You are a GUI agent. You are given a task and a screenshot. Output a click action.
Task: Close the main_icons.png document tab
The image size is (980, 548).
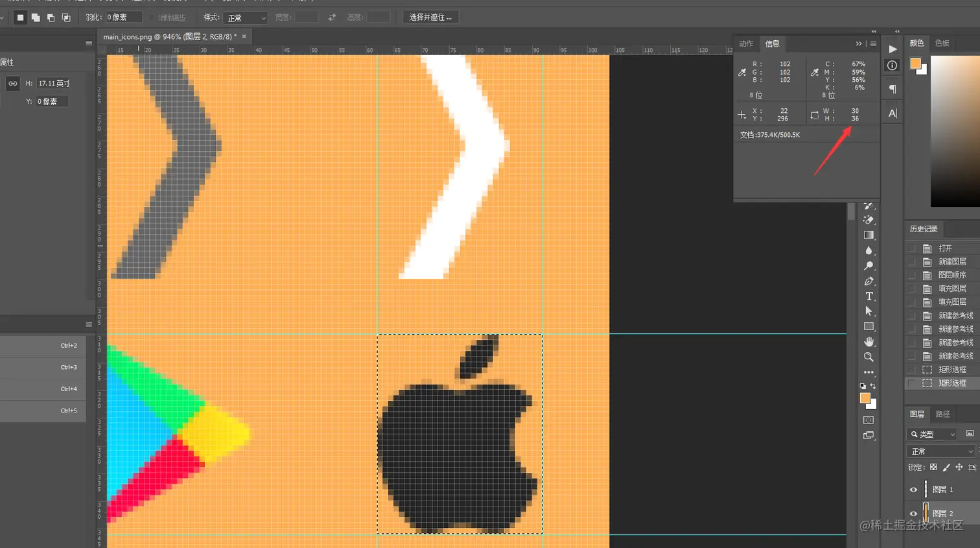[x=244, y=36]
